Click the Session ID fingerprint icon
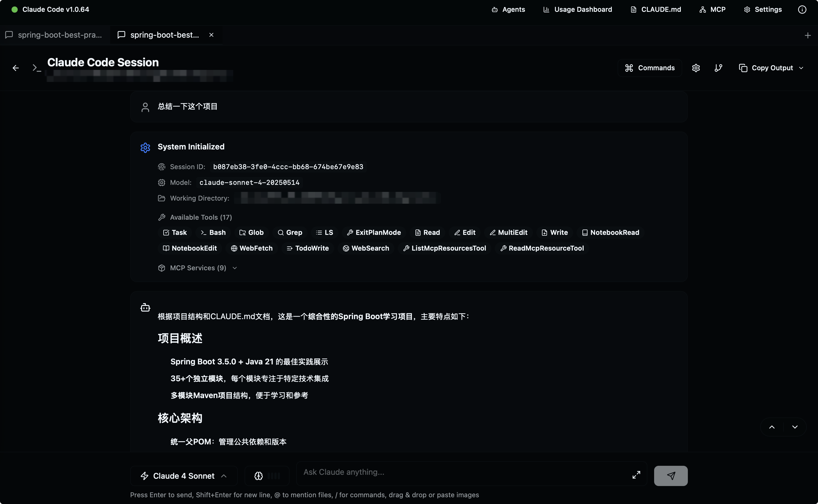 [161, 167]
